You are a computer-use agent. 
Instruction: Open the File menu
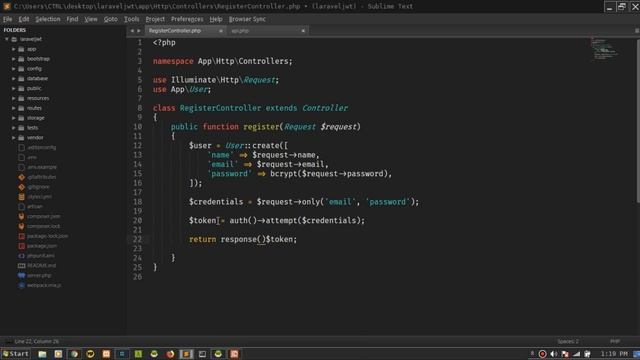point(7,19)
